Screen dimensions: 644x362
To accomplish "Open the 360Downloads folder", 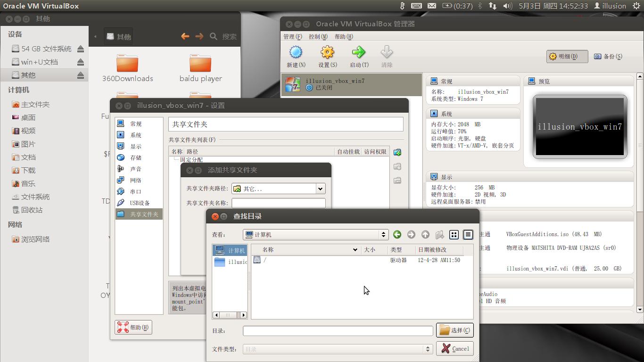I will [127, 68].
